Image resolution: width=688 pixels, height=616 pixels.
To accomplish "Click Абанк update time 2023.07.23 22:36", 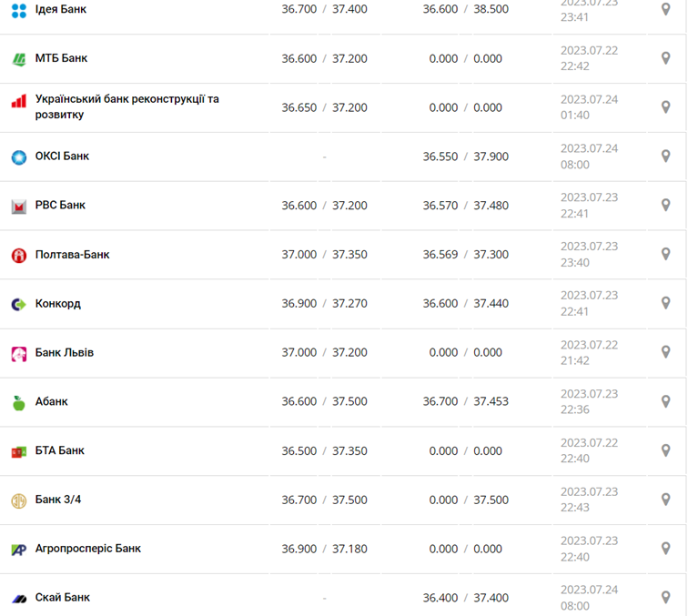I will point(589,401).
